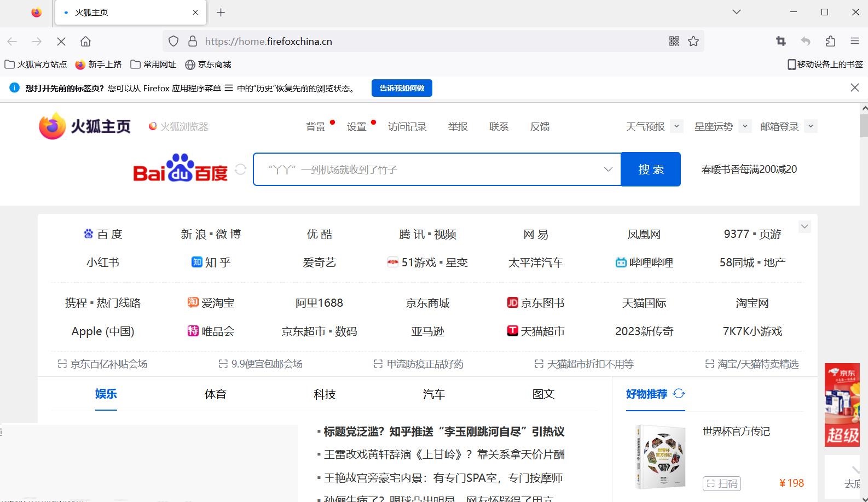Expand the 邮箱登录 dropdown

[811, 126]
